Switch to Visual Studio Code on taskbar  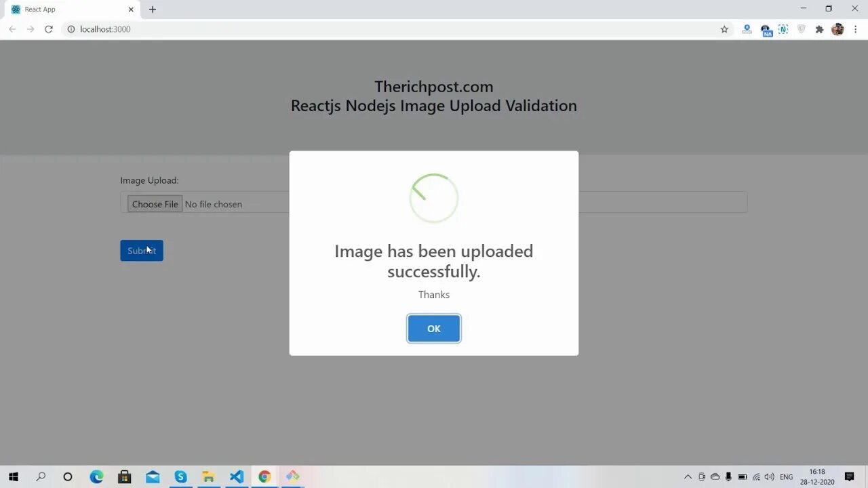coord(236,476)
